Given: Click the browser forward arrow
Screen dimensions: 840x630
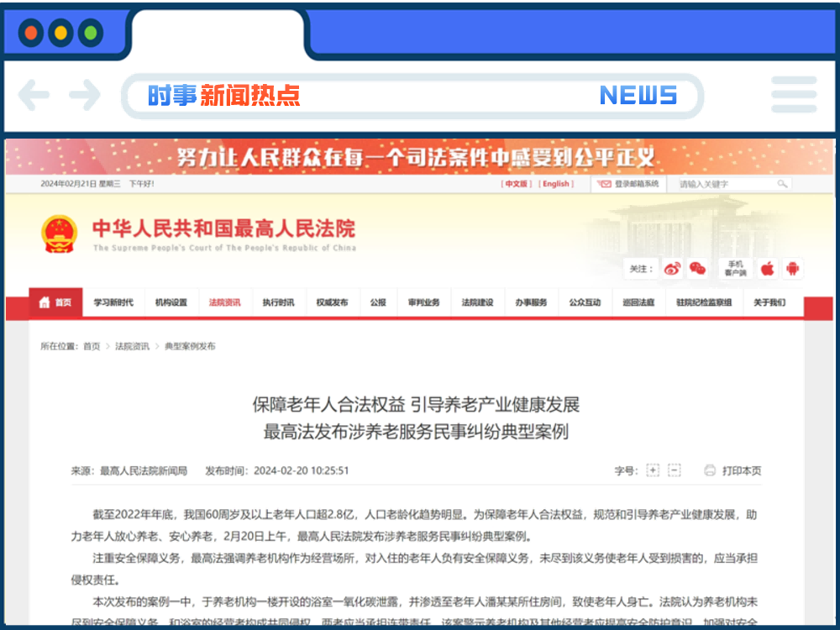Looking at the screenshot, I should [x=85, y=95].
